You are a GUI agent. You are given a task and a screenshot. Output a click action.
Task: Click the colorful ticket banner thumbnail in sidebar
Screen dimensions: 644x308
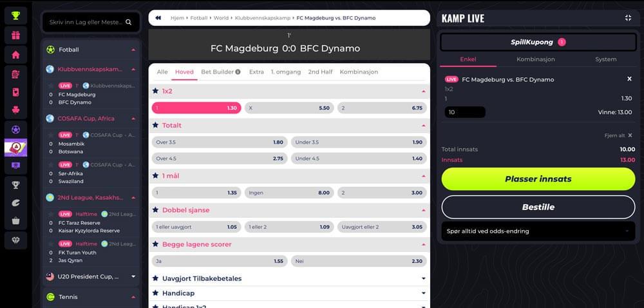click(x=15, y=148)
